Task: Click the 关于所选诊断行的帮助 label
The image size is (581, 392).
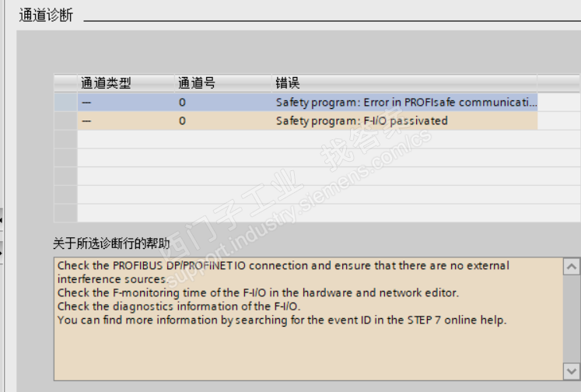Action: coord(111,244)
